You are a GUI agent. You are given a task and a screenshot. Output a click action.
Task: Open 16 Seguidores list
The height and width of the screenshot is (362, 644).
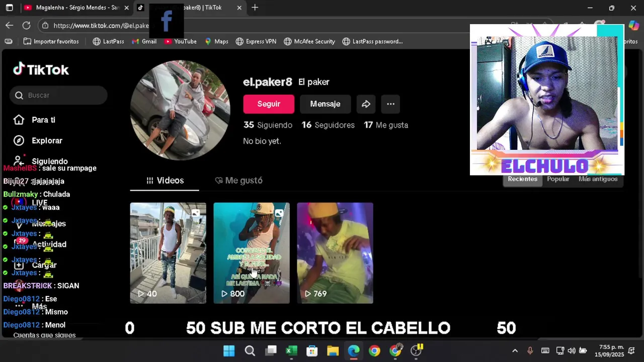(328, 125)
